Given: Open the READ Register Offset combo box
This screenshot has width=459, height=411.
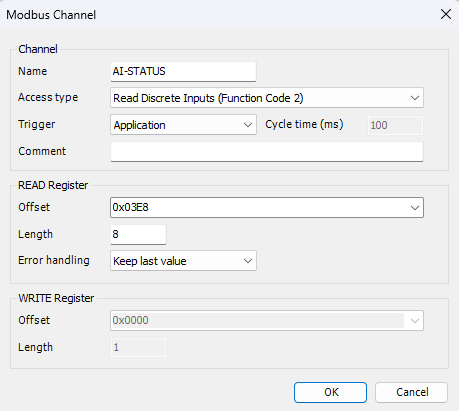Looking at the screenshot, I should pos(267,207).
